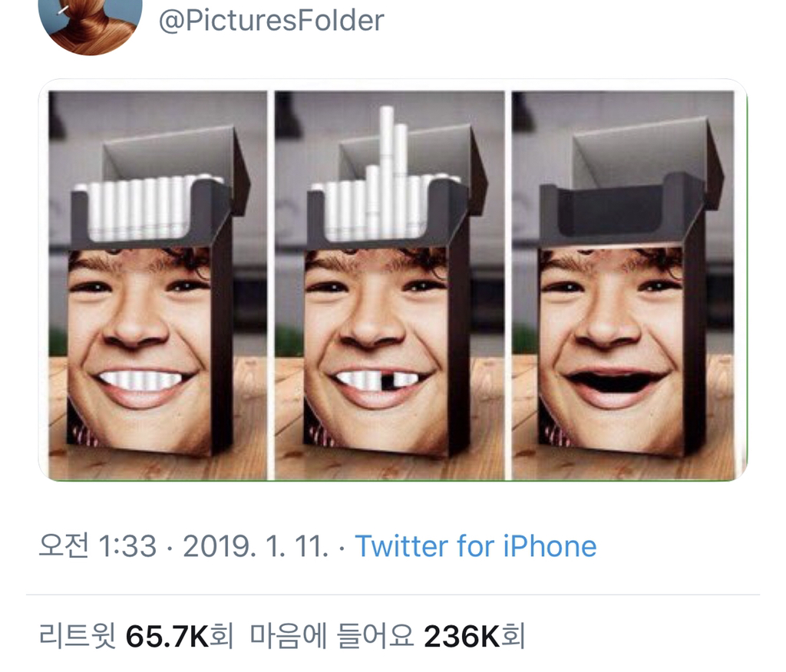
Task: Open the @PicturesFolder profile handle
Action: point(271,21)
